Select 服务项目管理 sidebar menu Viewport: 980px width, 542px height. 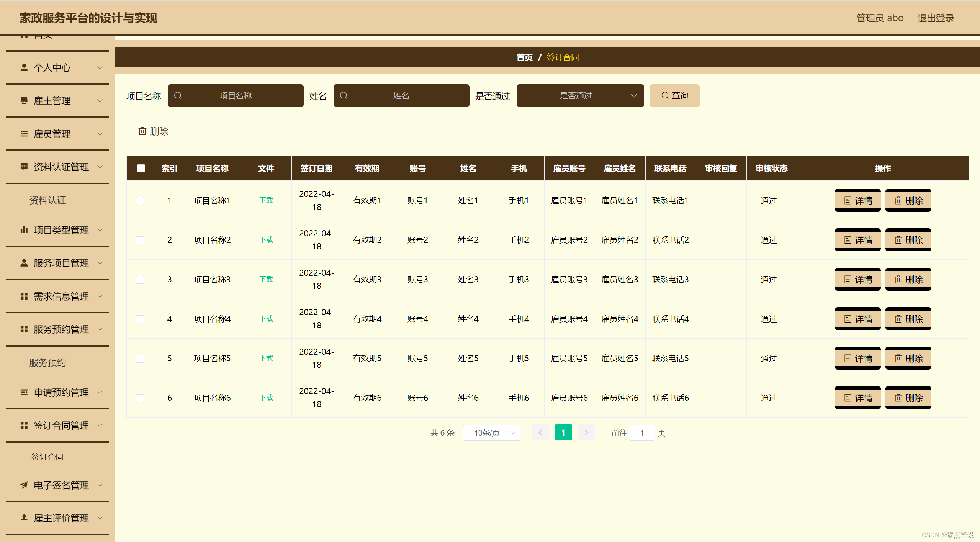(x=57, y=263)
